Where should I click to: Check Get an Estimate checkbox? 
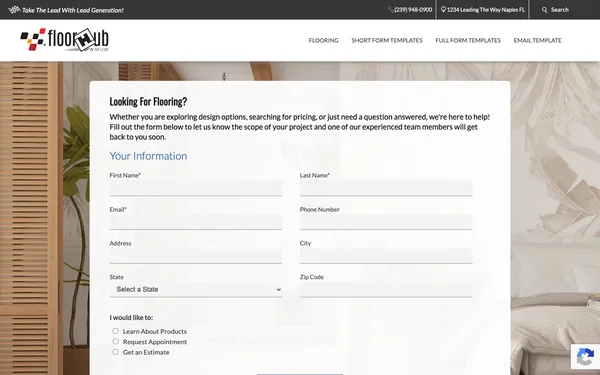pyautogui.click(x=116, y=352)
